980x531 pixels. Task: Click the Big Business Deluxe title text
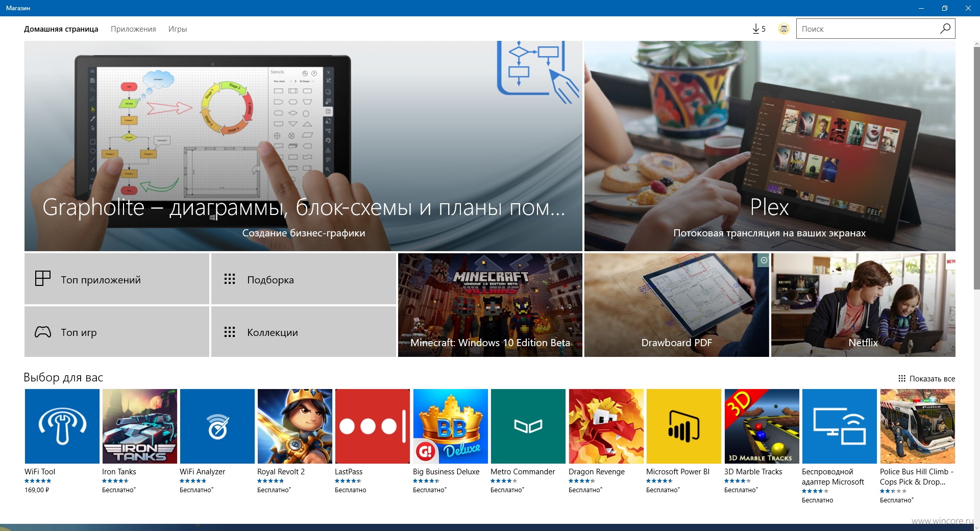click(x=446, y=472)
